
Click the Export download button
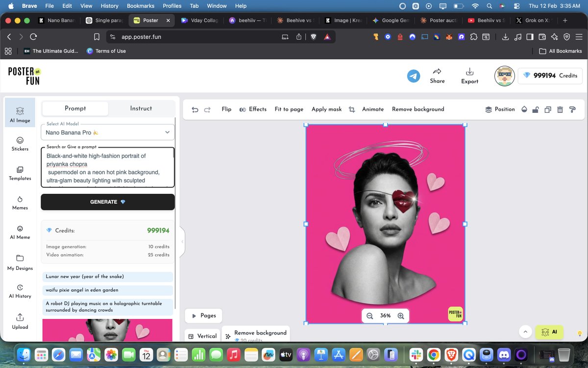pyautogui.click(x=469, y=76)
